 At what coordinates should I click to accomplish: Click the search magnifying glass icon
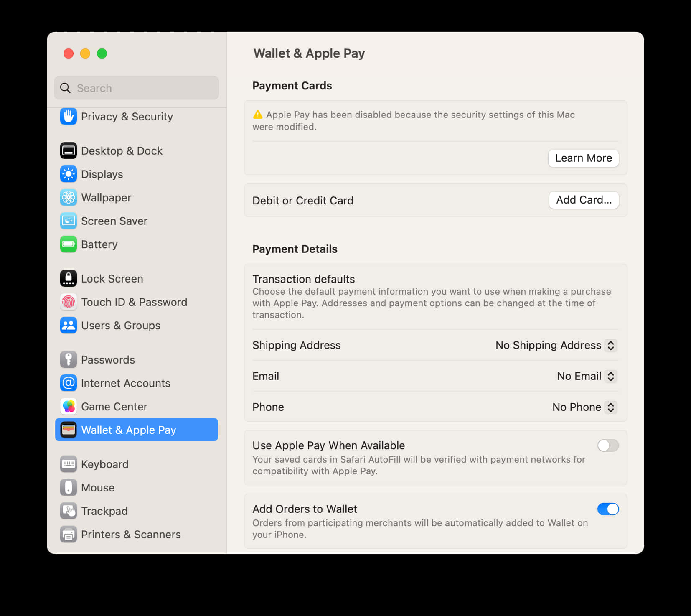point(65,88)
